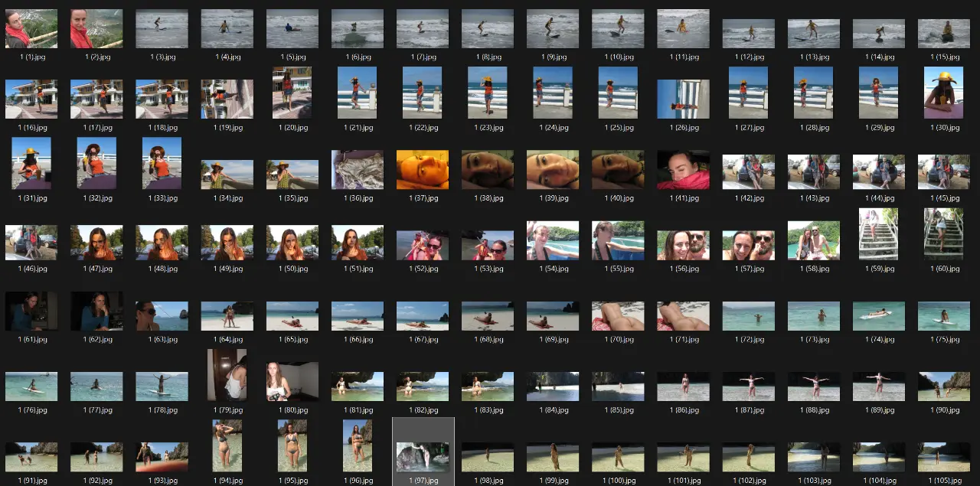The image size is (980, 486).
Task: Select the thumbnail for 1 (41).jpg
Action: tap(683, 170)
